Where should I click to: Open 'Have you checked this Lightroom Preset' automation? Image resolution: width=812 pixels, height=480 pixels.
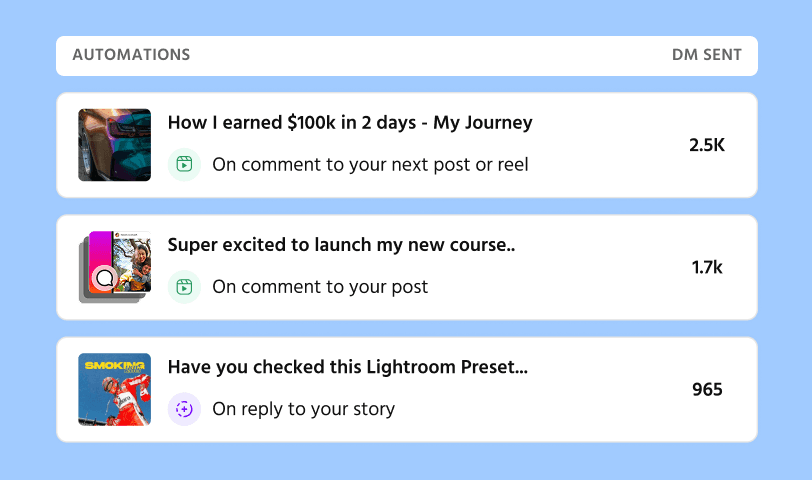coord(348,367)
